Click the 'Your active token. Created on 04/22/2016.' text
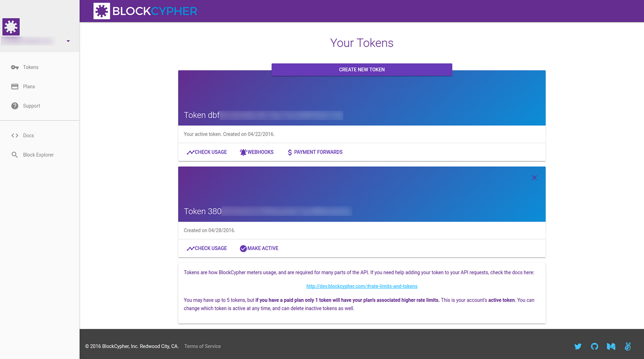Screen dimensions: 644x359 coord(229,134)
